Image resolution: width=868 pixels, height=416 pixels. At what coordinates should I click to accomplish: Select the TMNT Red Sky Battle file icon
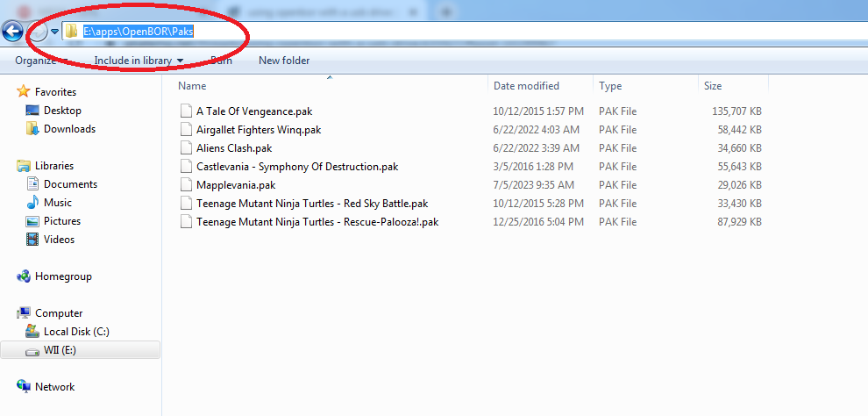click(x=186, y=204)
